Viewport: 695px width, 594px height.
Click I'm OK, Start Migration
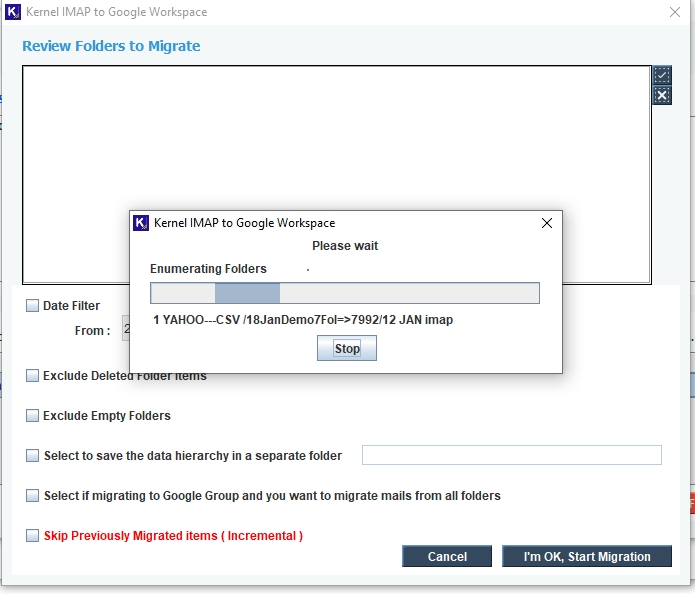pyautogui.click(x=587, y=556)
